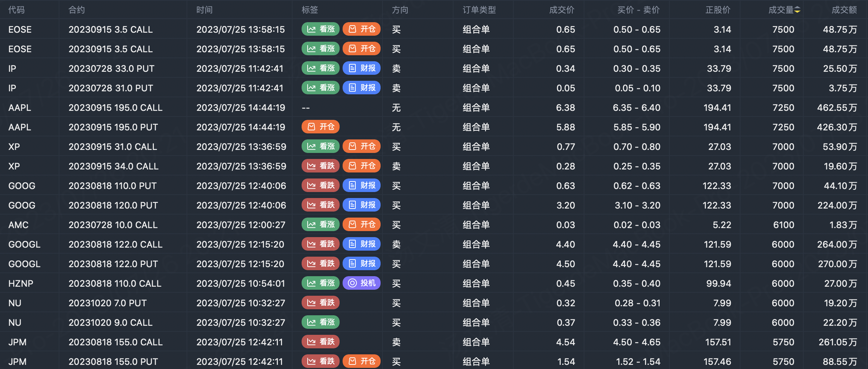The image size is (868, 369).
Task: Click the 6100 volume cell
Action: click(x=784, y=225)
